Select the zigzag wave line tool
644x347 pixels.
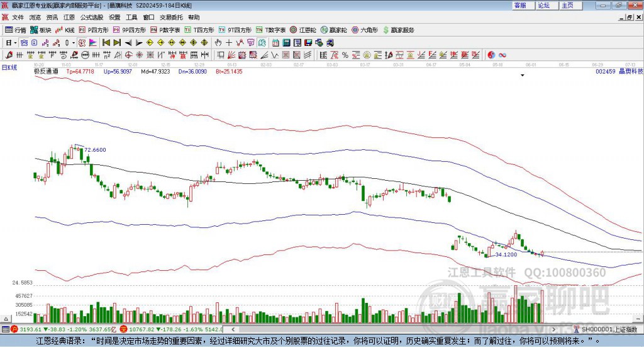275,55
